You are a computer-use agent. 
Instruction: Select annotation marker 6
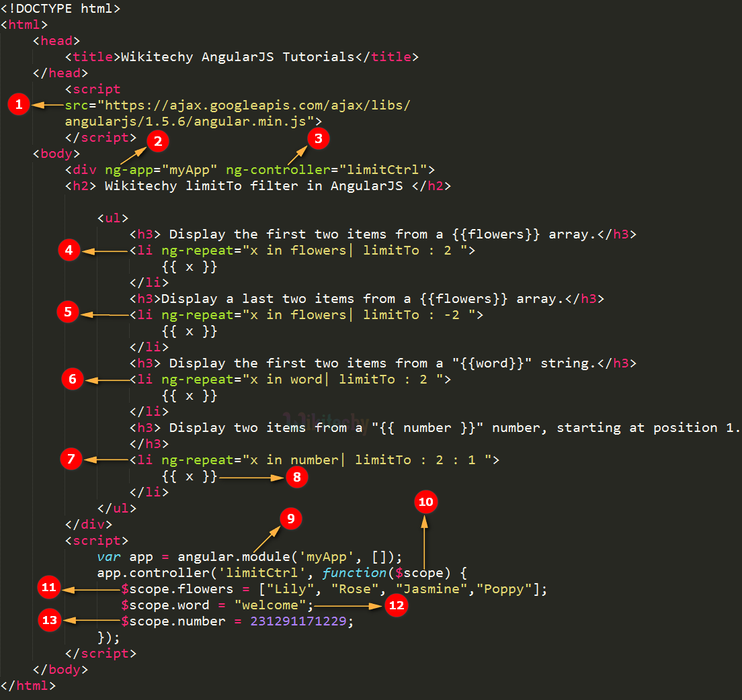tap(73, 380)
